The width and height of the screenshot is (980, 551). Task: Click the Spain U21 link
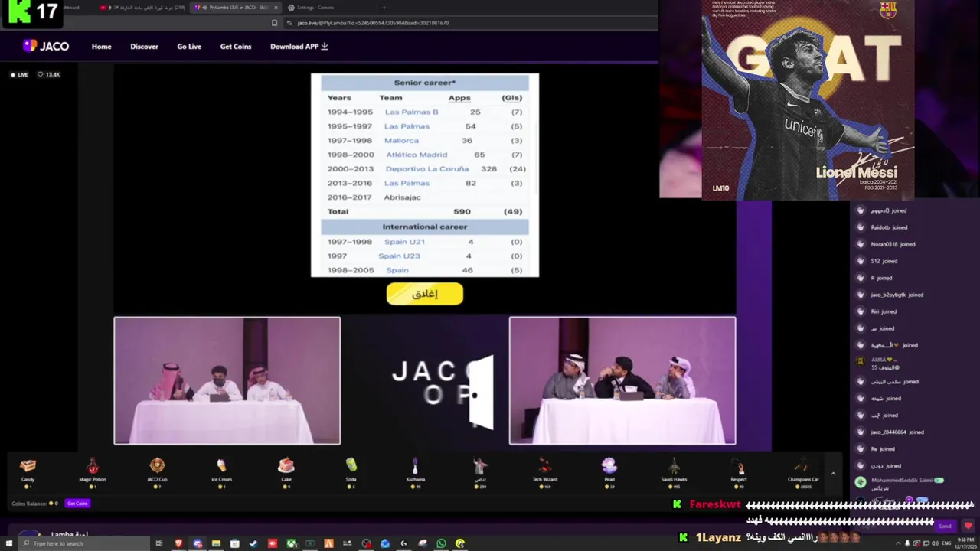pyautogui.click(x=404, y=242)
